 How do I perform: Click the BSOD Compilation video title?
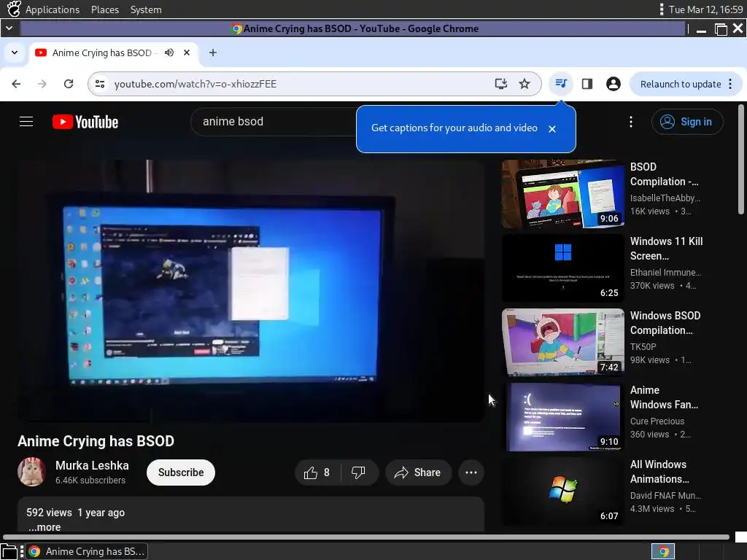pos(664,174)
